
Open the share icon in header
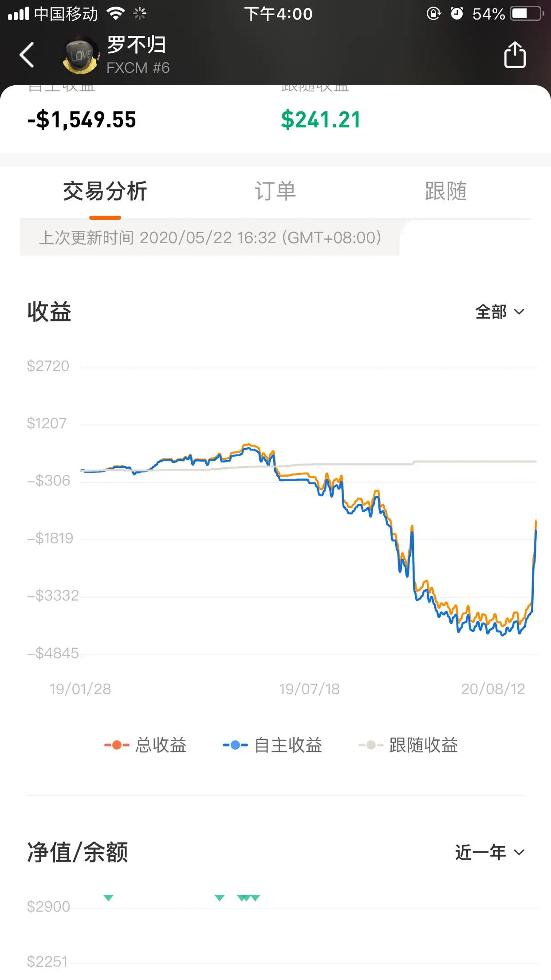pyautogui.click(x=515, y=55)
